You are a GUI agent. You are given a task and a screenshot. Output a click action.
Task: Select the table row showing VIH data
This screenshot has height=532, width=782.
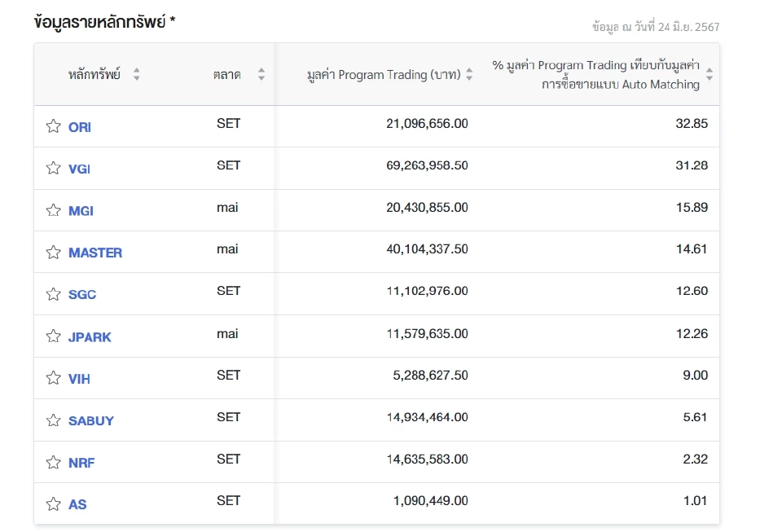[375, 378]
